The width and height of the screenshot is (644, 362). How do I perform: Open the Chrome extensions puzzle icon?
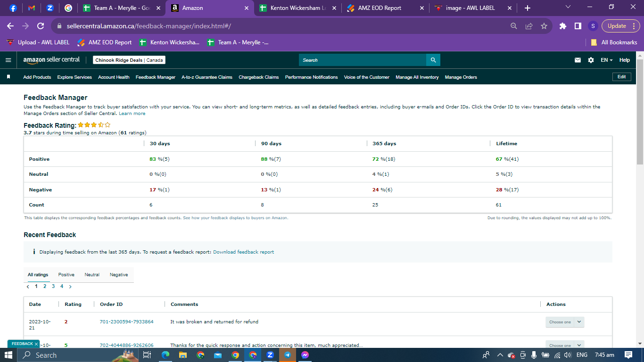click(x=563, y=26)
